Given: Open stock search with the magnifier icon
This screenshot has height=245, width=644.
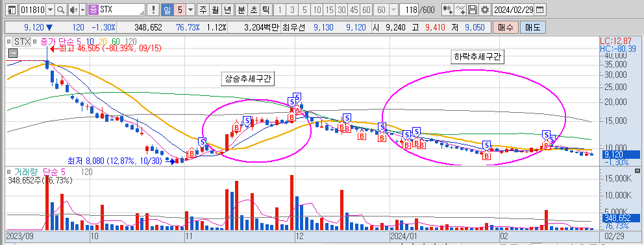Looking at the screenshot, I should 60,10.
